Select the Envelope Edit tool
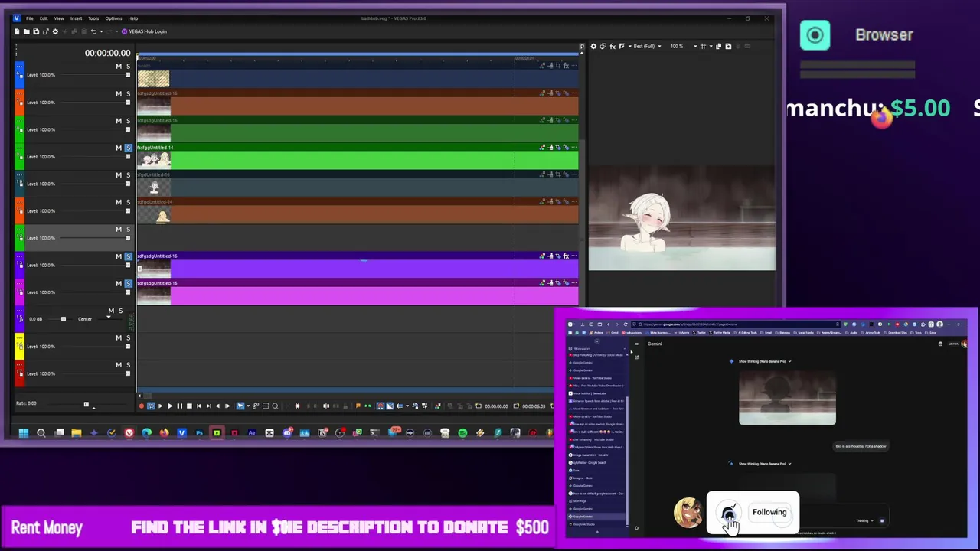The height and width of the screenshot is (551, 980). 256,406
